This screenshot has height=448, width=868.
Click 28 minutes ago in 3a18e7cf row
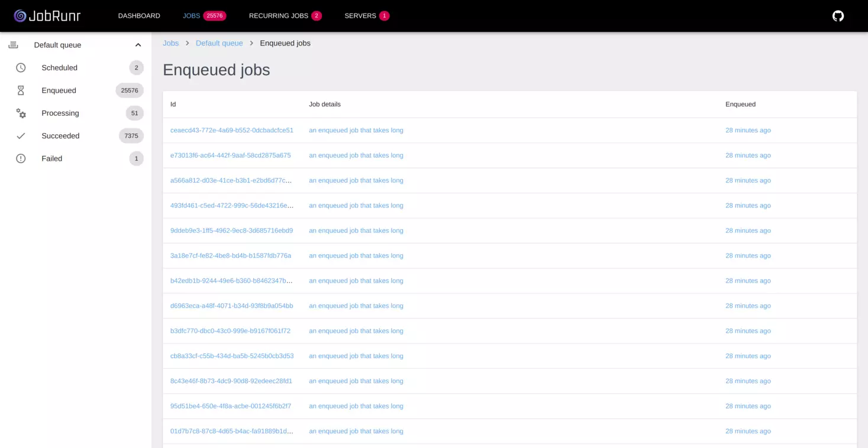[x=748, y=256]
